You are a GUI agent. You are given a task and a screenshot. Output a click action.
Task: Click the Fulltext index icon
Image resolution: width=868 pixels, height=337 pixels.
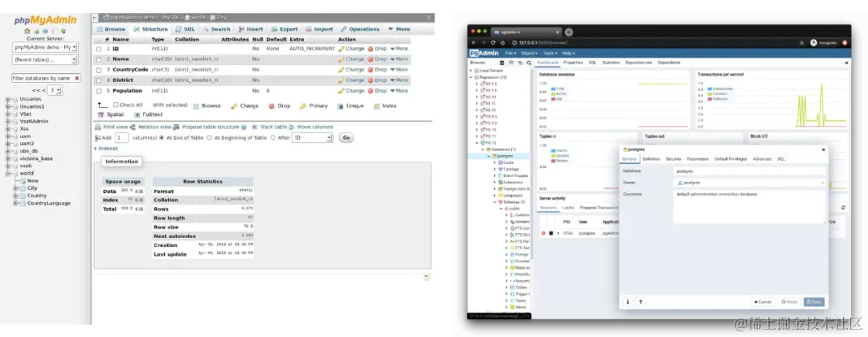(137, 115)
